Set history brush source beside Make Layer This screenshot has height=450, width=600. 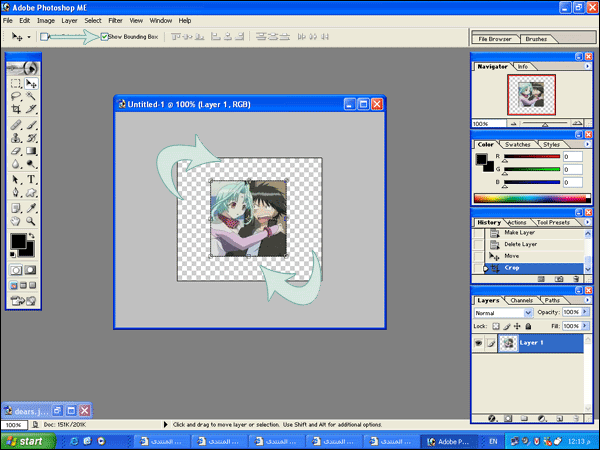pos(478,233)
